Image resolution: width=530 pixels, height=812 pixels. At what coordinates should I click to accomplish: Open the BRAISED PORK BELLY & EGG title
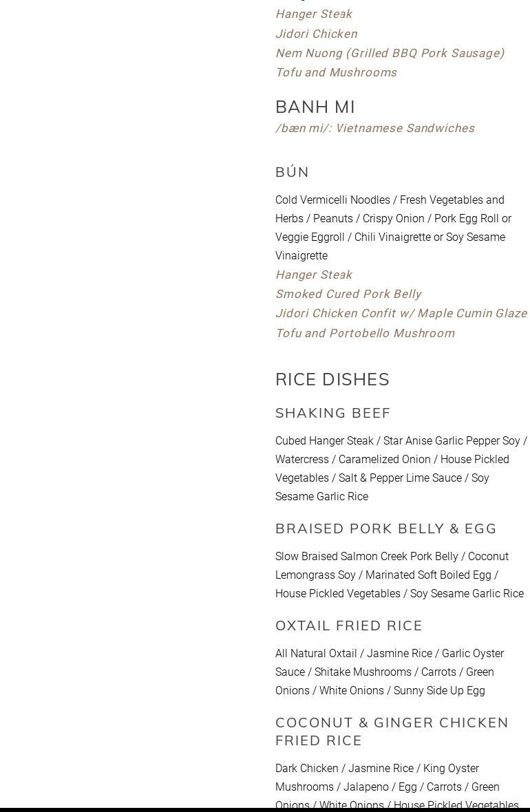[x=386, y=528]
